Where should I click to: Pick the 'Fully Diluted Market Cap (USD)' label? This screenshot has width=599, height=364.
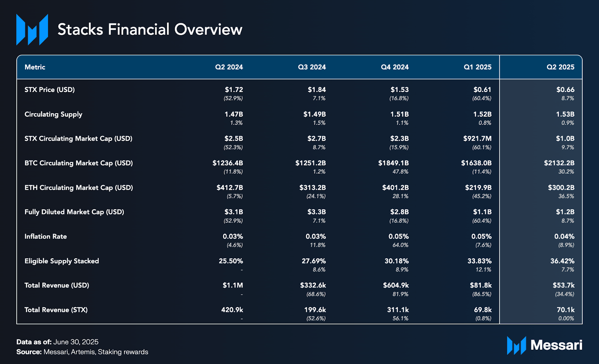coord(74,212)
